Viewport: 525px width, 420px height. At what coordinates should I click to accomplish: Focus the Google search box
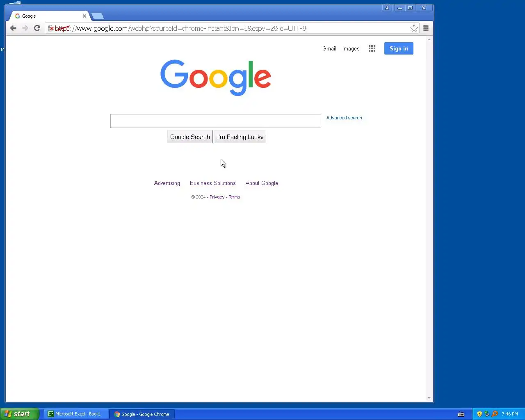[x=216, y=121]
